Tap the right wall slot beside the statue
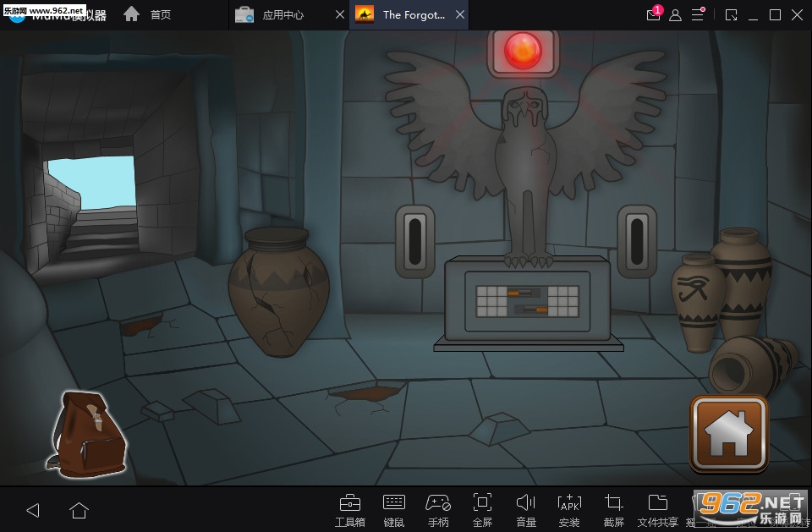 (636, 241)
